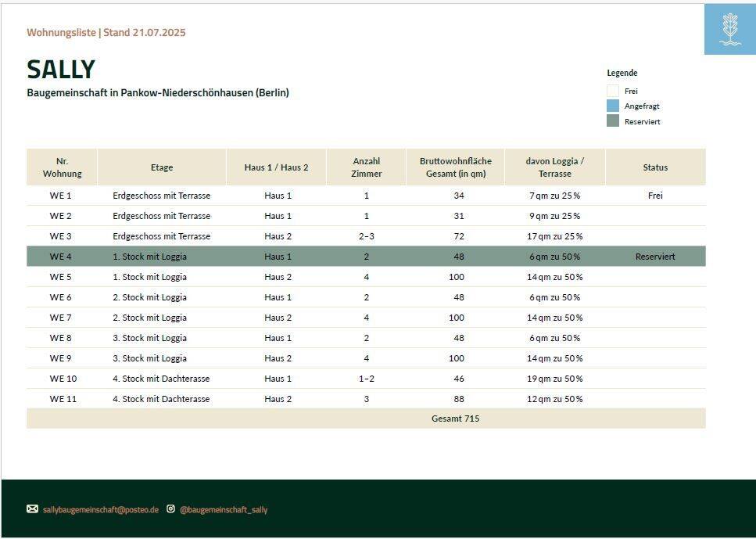
Task: Click the 'Anzahl Zimmer' column header
Action: click(x=367, y=167)
